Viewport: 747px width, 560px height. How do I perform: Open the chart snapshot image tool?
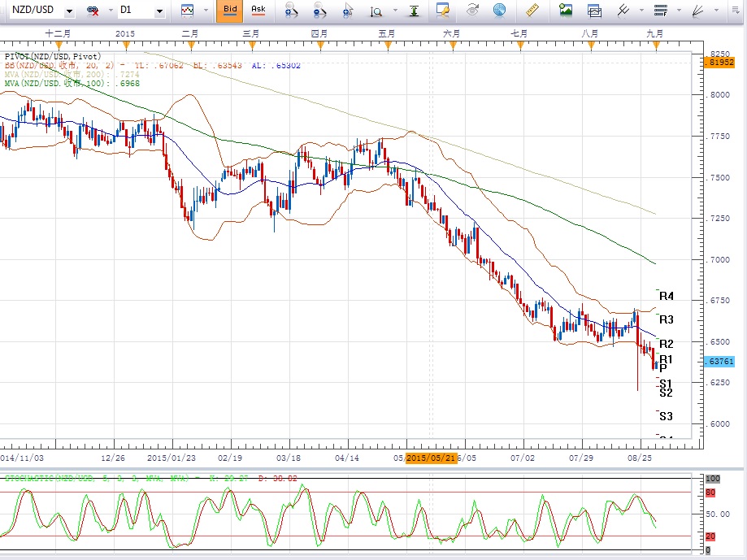pyautogui.click(x=566, y=10)
